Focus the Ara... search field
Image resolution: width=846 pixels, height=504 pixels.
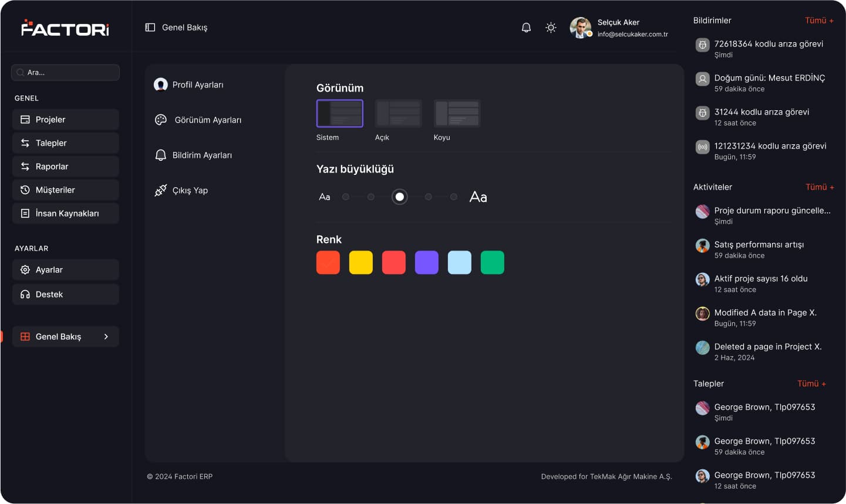click(65, 73)
